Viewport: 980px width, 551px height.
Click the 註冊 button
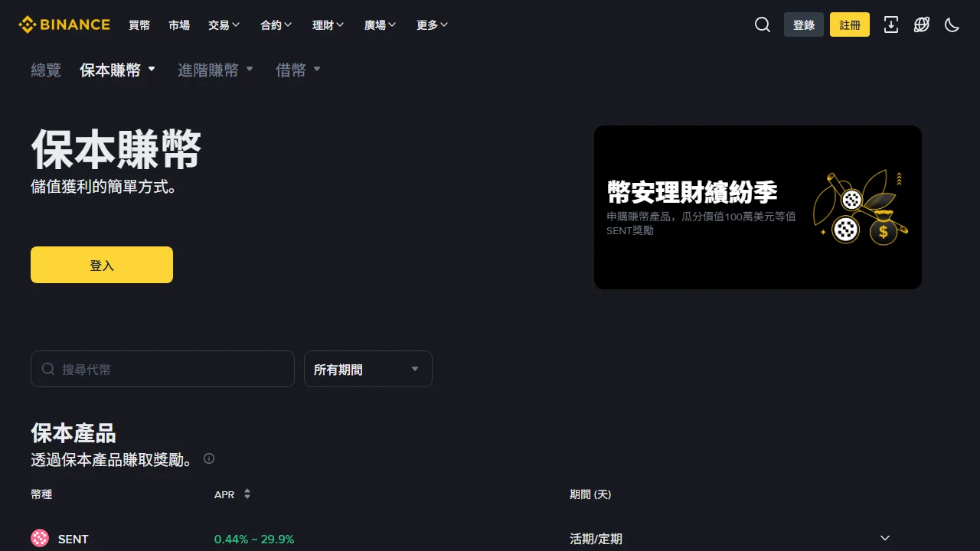coord(850,24)
